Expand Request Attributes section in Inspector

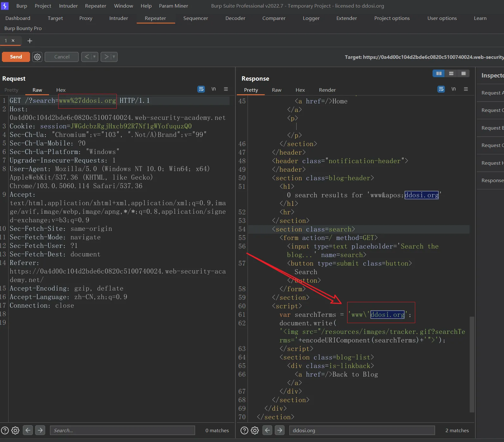tap(490, 93)
